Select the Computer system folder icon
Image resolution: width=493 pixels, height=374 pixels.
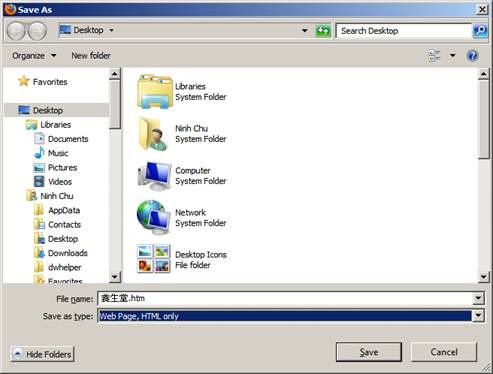coord(155,175)
